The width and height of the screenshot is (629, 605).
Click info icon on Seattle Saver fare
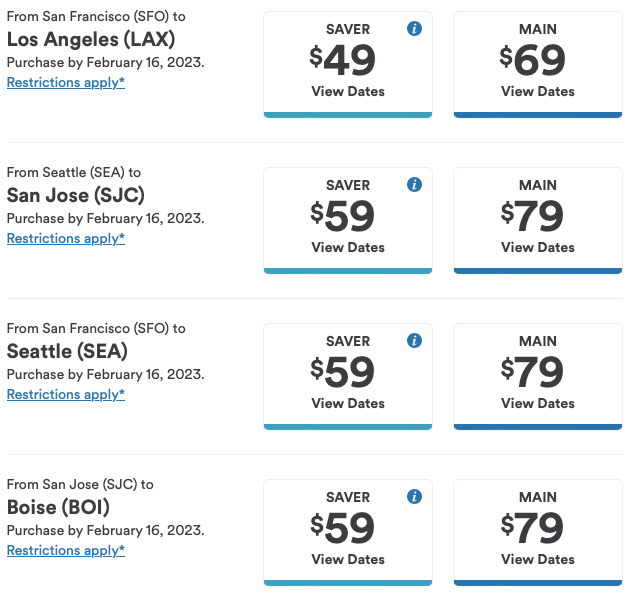tap(415, 341)
